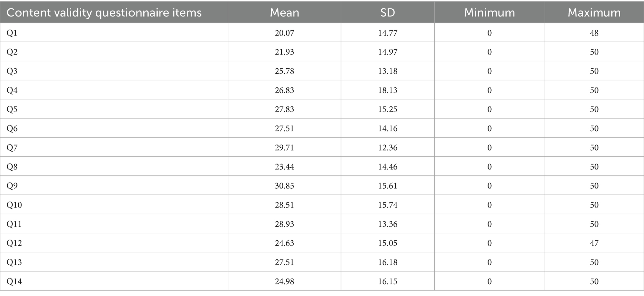This screenshot has height=296, width=644.
Task: Select the Minimum column header
Action: 489,13
